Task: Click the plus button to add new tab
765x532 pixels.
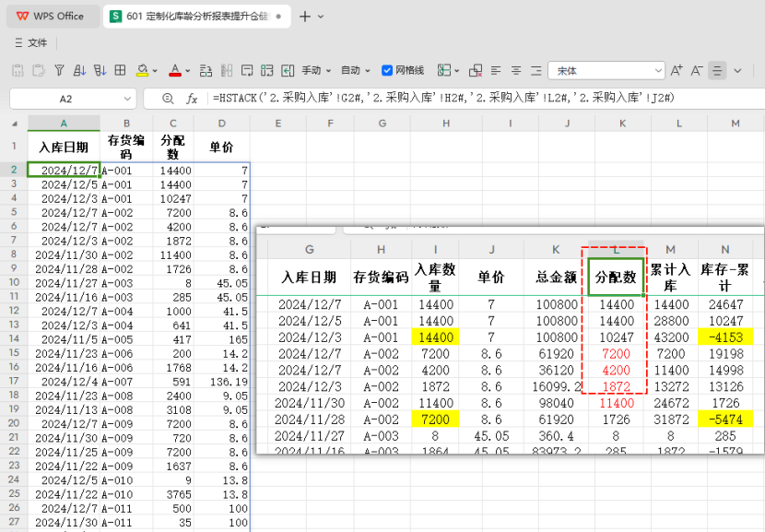Action: click(306, 16)
